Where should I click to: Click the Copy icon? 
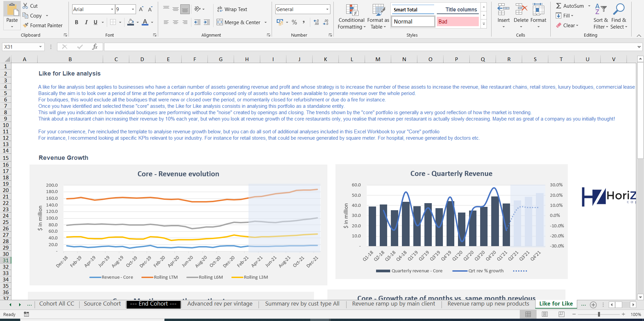click(26, 15)
